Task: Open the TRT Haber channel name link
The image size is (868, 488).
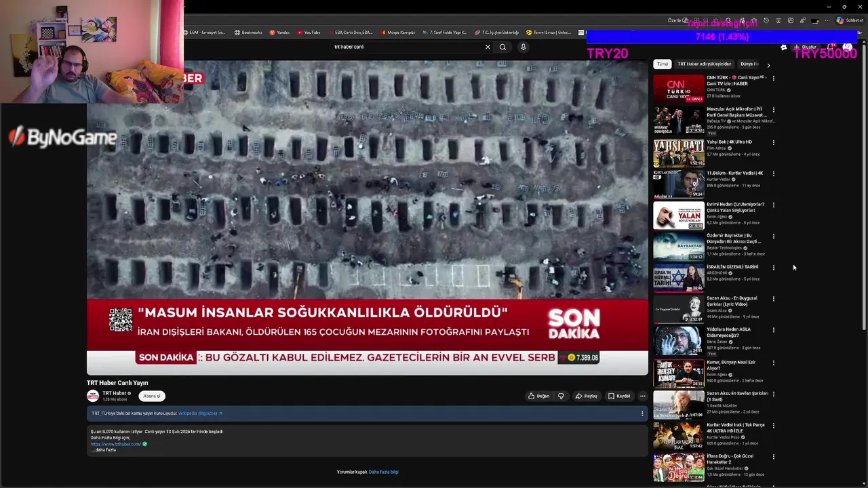Action: [x=115, y=393]
